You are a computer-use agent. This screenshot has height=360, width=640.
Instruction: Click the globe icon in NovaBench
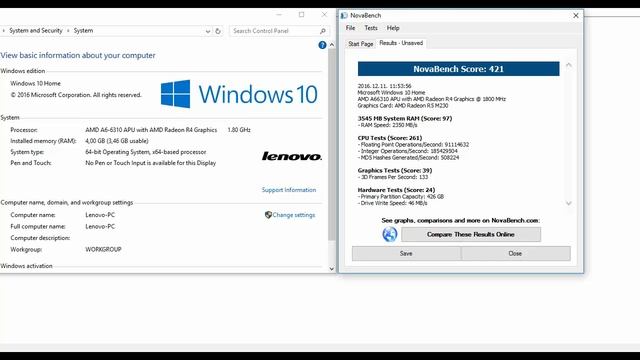click(389, 234)
